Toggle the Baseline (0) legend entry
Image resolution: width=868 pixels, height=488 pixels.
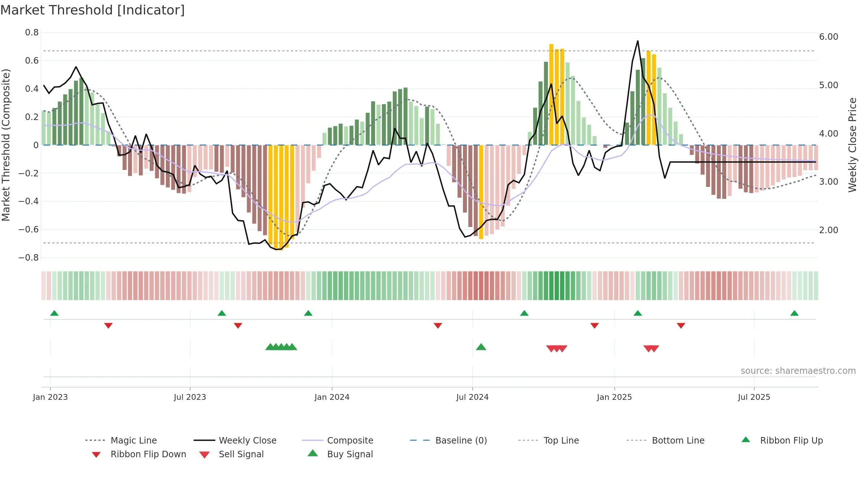[x=448, y=440]
